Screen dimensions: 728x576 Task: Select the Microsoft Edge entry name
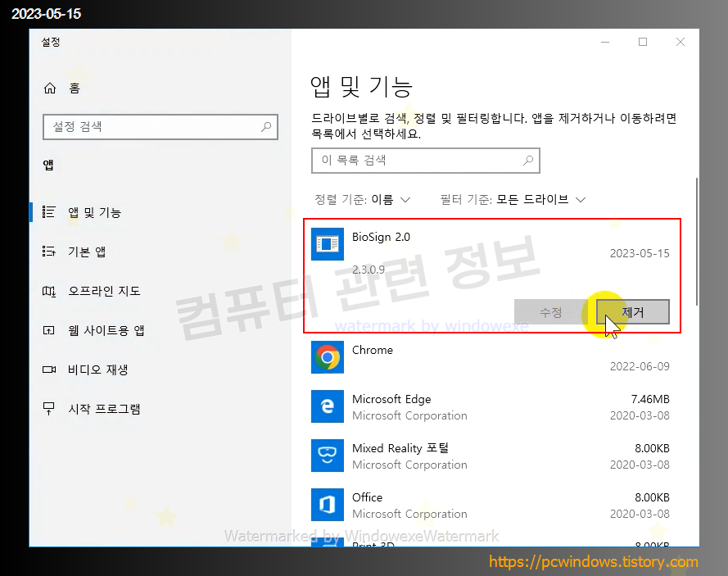click(x=391, y=399)
